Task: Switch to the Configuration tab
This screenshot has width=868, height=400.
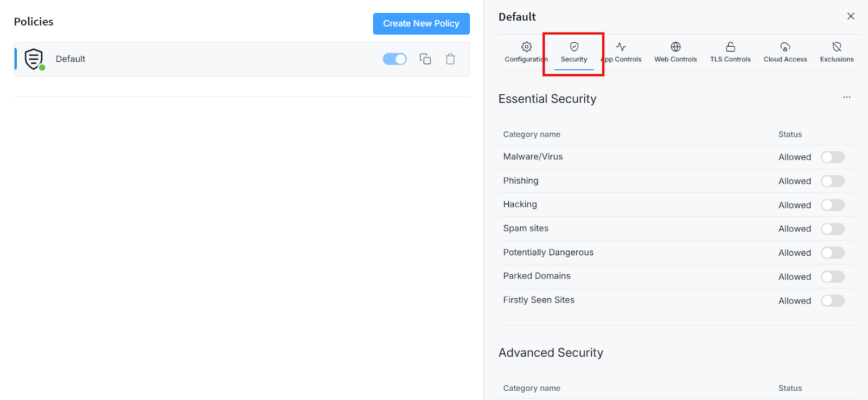Action: pyautogui.click(x=526, y=52)
